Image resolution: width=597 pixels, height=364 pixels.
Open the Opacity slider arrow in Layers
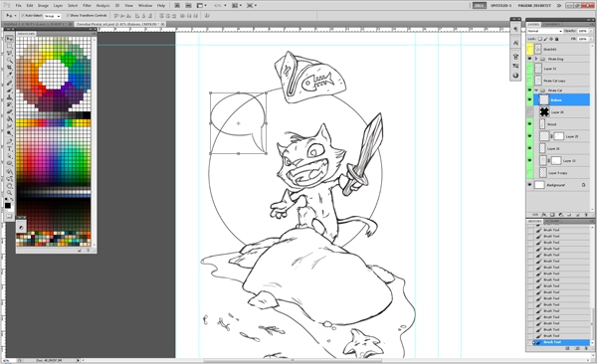click(590, 31)
